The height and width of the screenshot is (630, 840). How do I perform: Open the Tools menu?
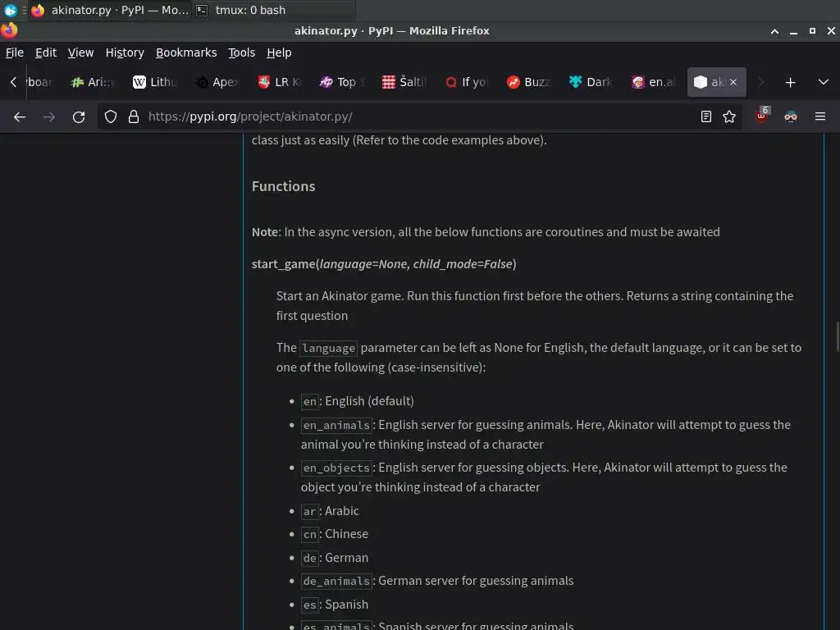[242, 52]
